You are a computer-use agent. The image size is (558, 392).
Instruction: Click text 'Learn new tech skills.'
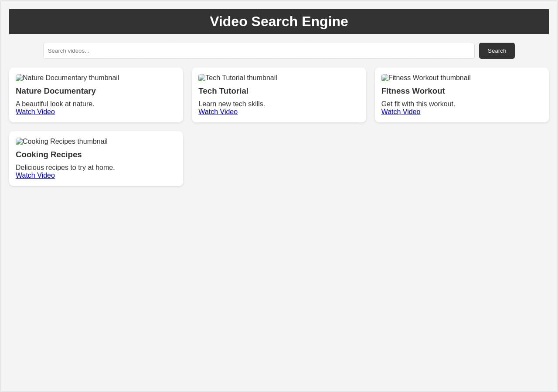pos(231,104)
